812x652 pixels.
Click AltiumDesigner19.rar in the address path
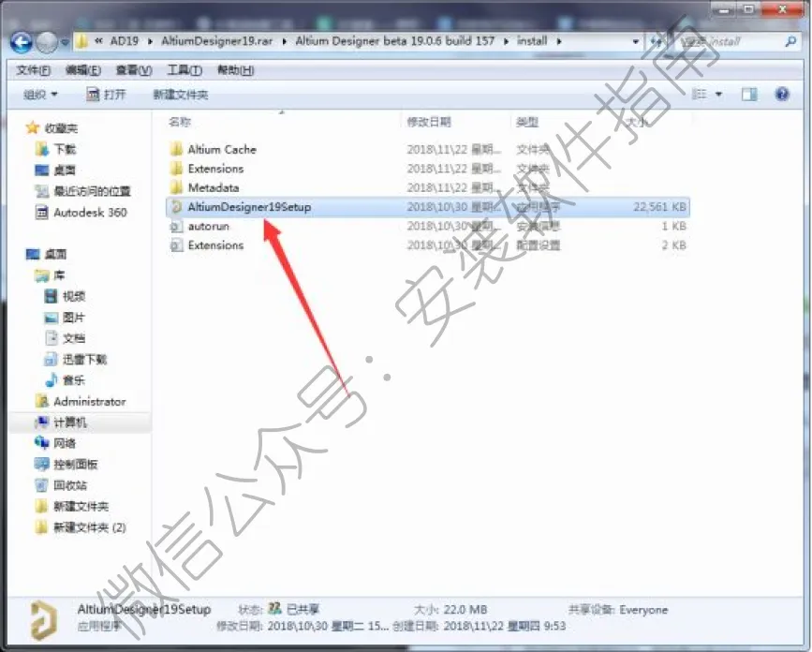pos(216,41)
